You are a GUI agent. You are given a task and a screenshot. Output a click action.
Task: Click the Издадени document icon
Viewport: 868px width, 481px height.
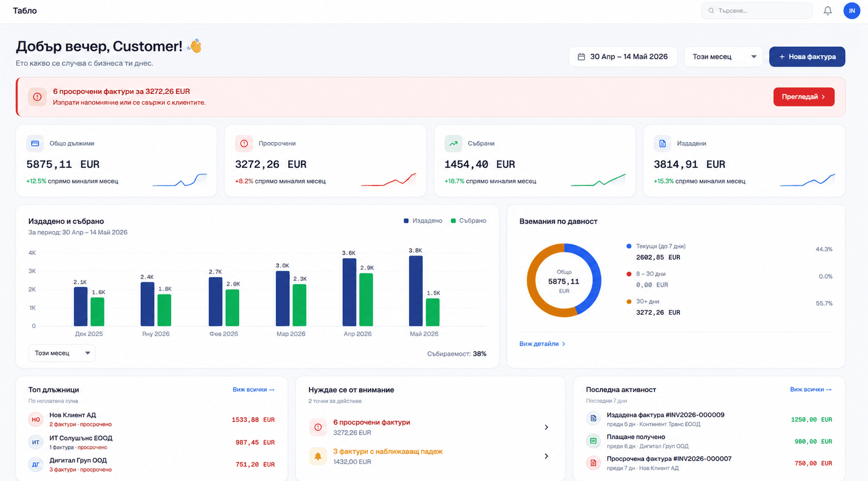662,143
